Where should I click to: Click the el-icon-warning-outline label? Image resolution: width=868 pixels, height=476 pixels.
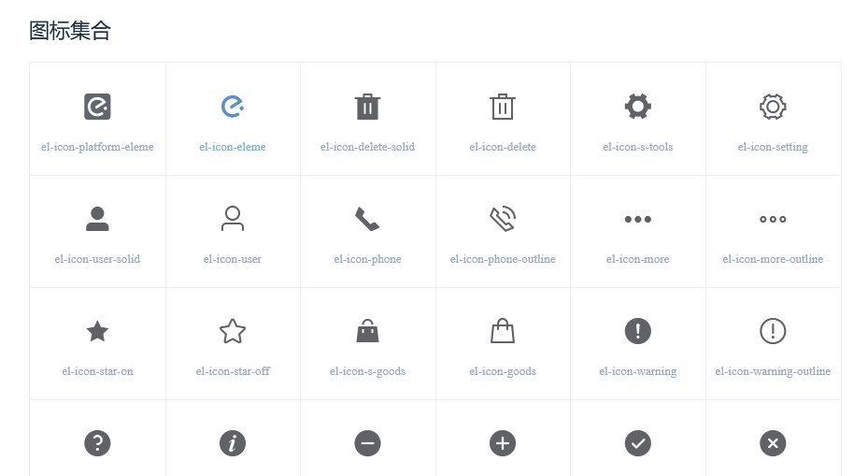(773, 371)
